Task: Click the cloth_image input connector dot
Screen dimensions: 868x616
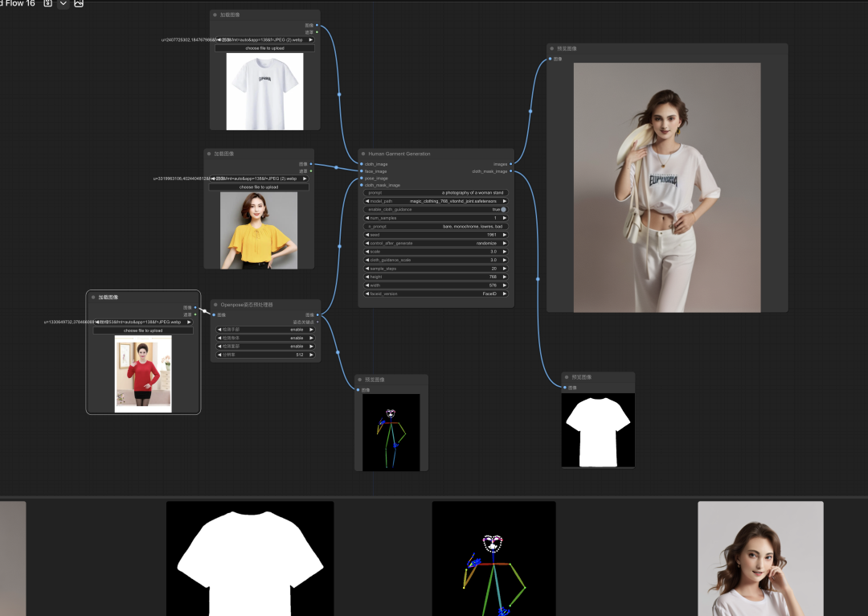Action: pos(362,164)
